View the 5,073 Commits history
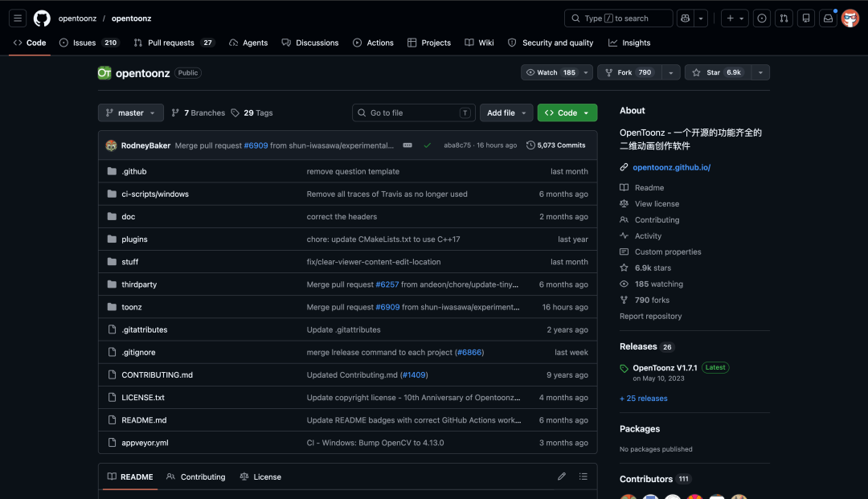Viewport: 868px width, 499px height. tap(556, 145)
